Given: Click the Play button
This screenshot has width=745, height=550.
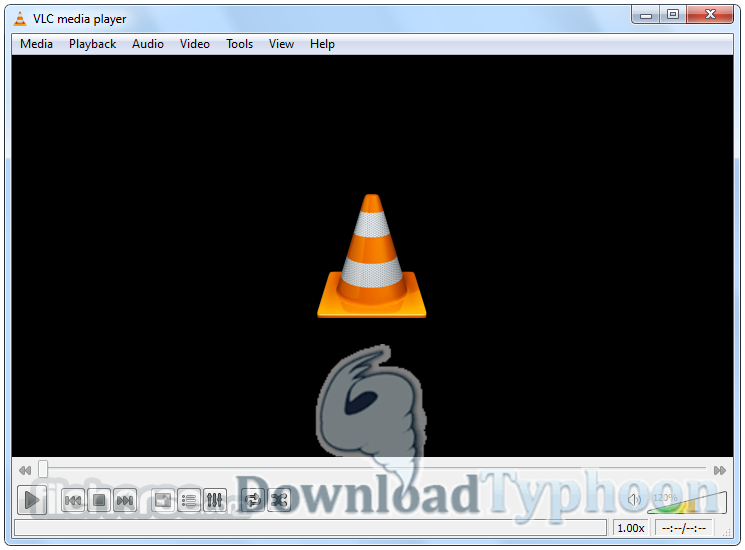Looking at the screenshot, I should pyautogui.click(x=32, y=500).
